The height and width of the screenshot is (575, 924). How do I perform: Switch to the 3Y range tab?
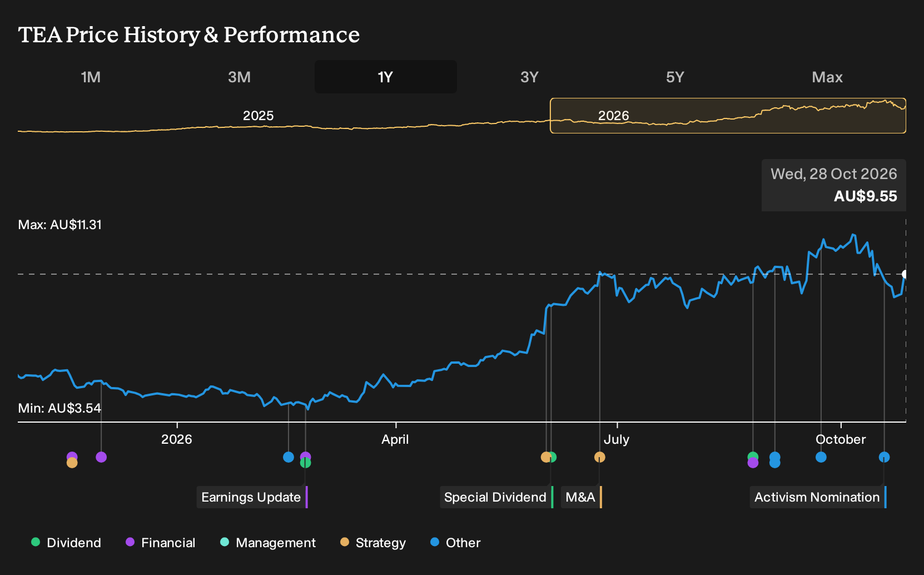[x=529, y=77]
